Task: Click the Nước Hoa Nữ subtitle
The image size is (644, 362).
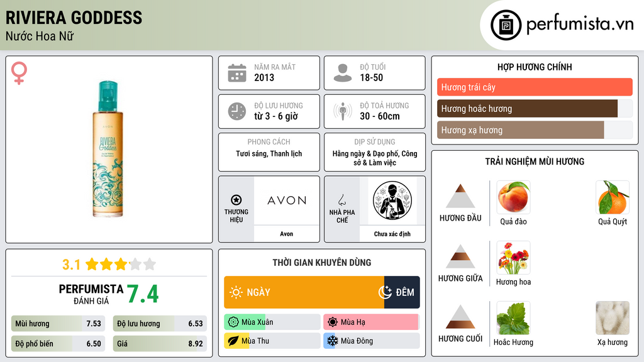Action: tap(40, 36)
